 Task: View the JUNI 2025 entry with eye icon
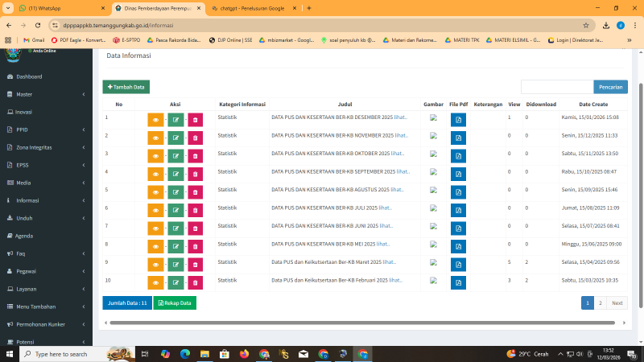point(155,227)
